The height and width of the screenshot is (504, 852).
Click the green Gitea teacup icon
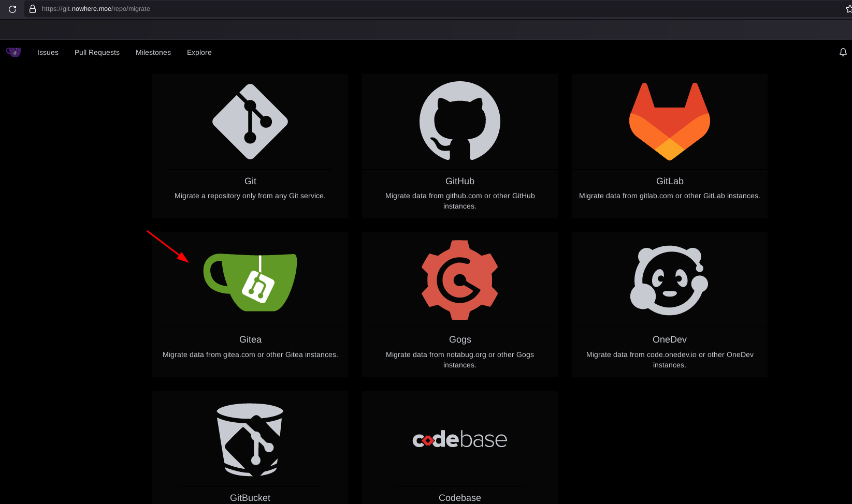point(250,282)
